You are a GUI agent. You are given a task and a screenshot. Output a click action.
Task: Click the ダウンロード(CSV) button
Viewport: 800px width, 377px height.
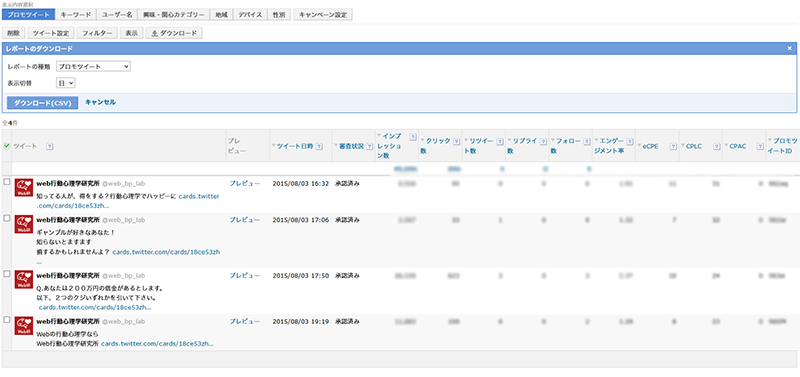tap(42, 103)
